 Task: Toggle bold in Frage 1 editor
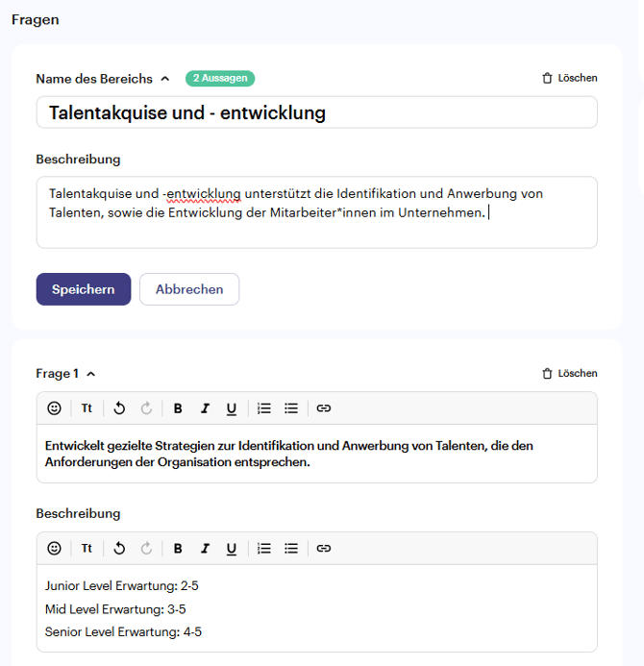[178, 408]
